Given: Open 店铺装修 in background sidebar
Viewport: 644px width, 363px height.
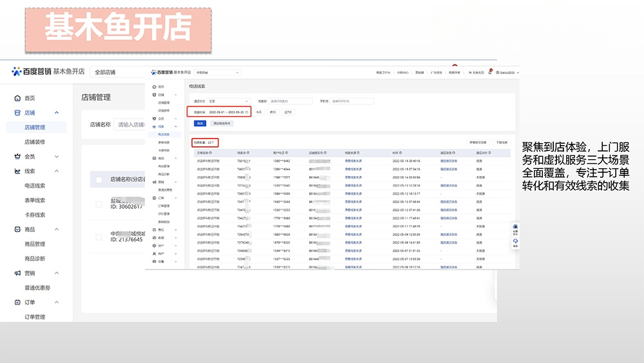Looking at the screenshot, I should coord(35,142).
